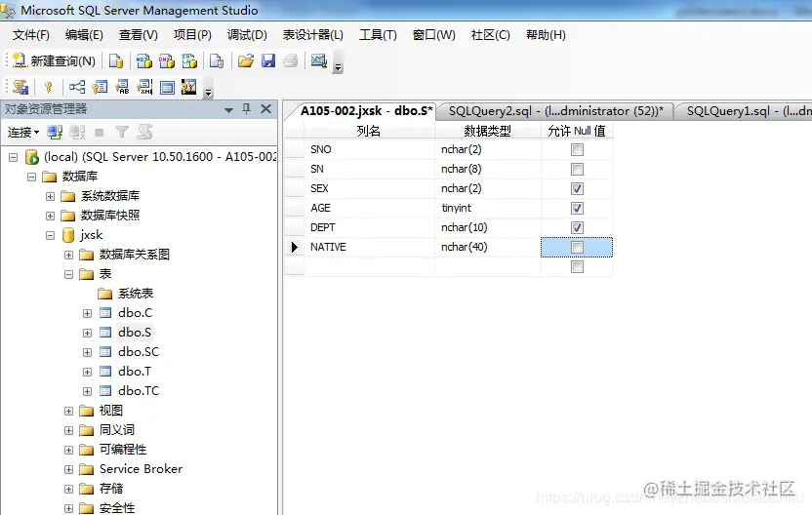This screenshot has width=812, height=515.
Task: Open Object Explorer window position dropdown arrow
Action: point(229,109)
